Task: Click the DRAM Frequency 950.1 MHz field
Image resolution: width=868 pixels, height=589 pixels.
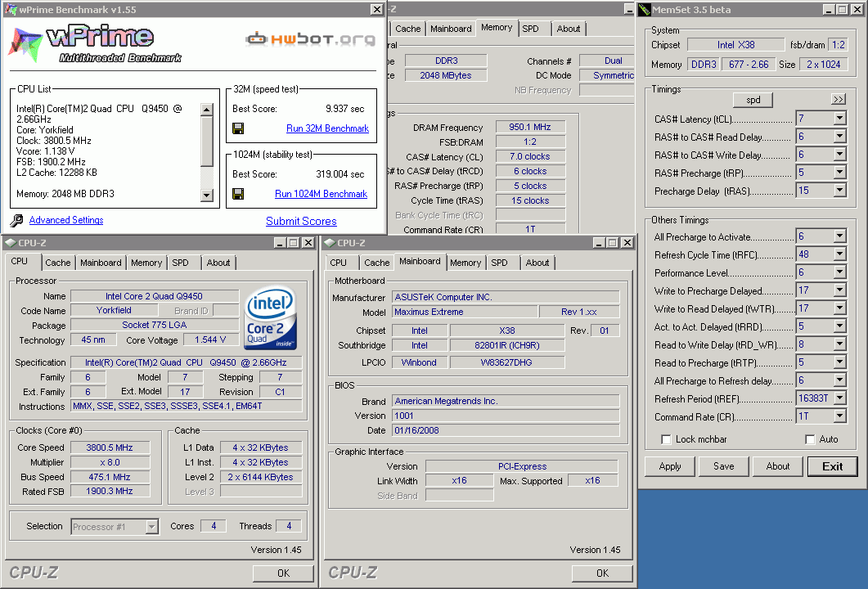Action: click(530, 128)
